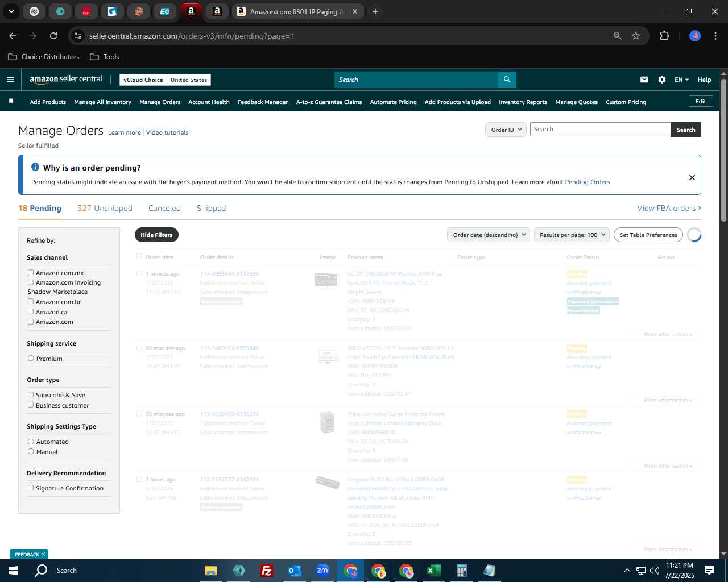Open Outlook from the taskbar
The image size is (728, 582).
294,570
